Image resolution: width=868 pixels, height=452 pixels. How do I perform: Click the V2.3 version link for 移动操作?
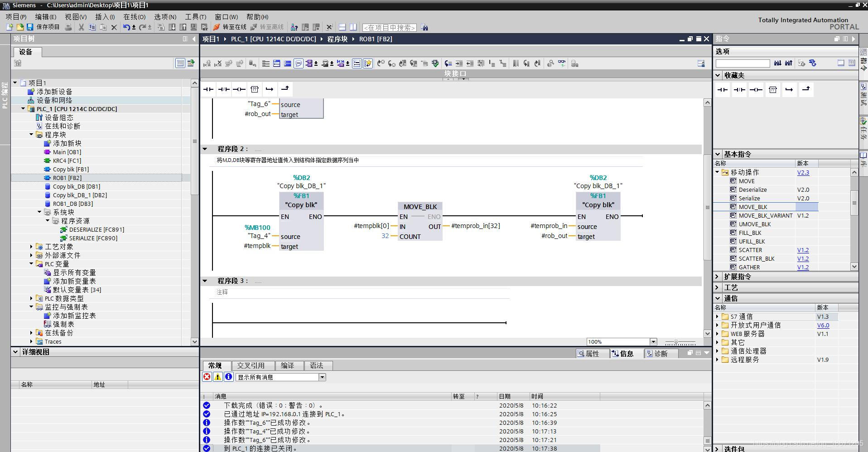pyautogui.click(x=803, y=172)
